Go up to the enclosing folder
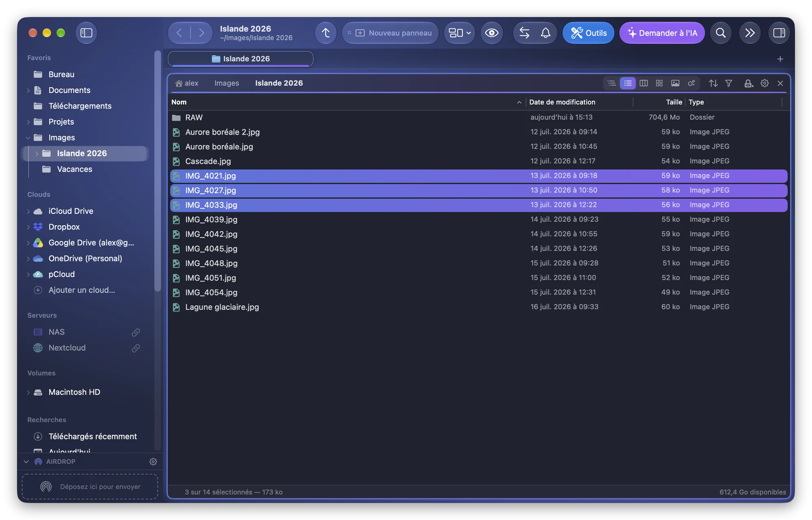This screenshot has width=812, height=520. point(326,33)
